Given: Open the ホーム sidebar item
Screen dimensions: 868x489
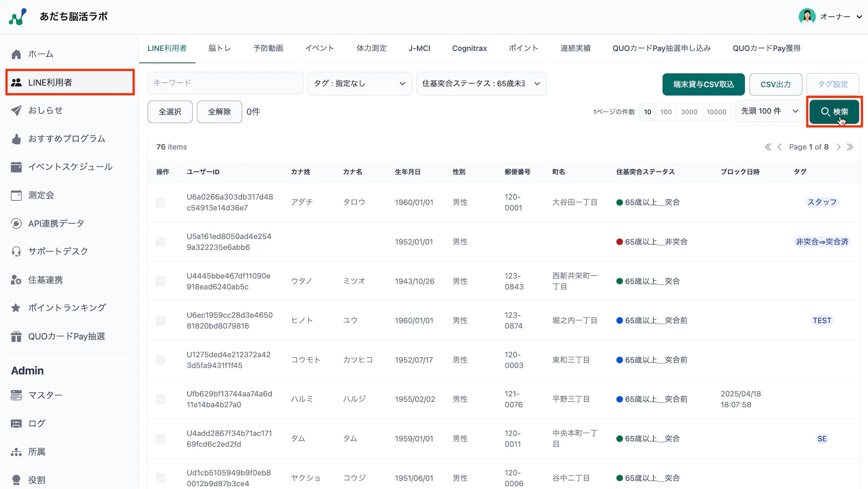Looking at the screenshot, I should pos(41,54).
